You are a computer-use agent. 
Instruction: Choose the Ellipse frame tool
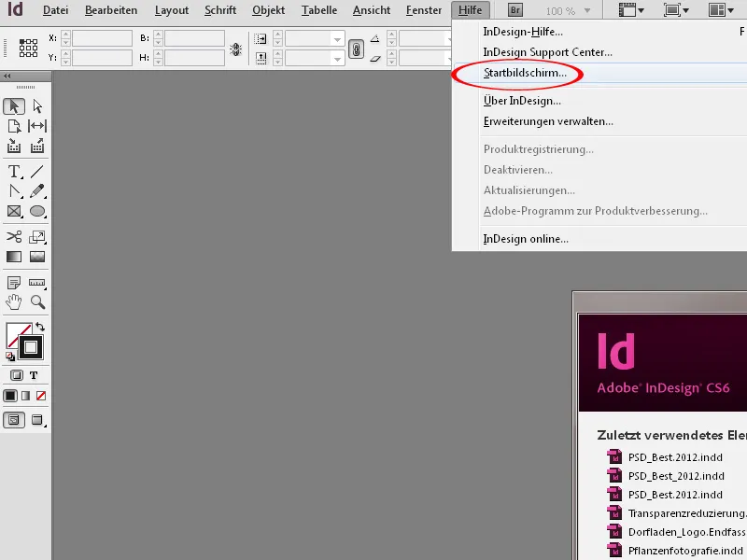(x=37, y=211)
